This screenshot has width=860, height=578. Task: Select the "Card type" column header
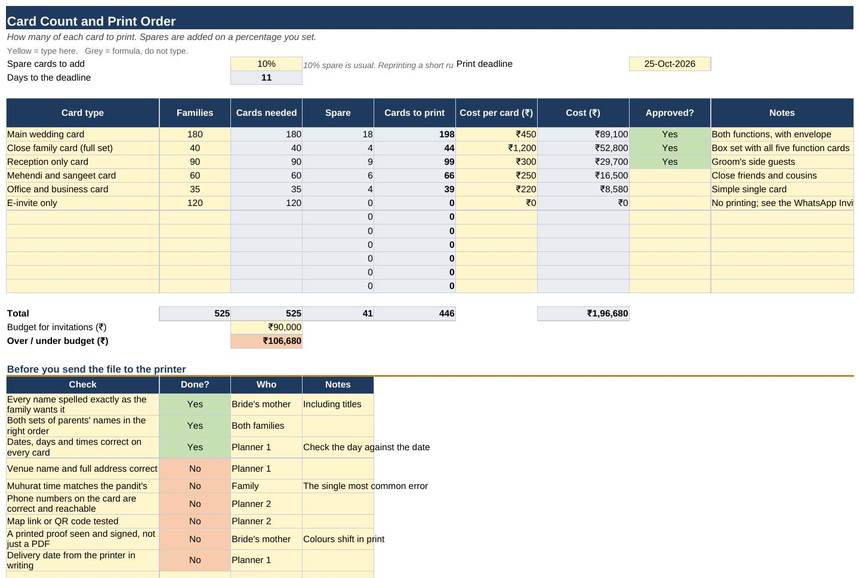(82, 112)
